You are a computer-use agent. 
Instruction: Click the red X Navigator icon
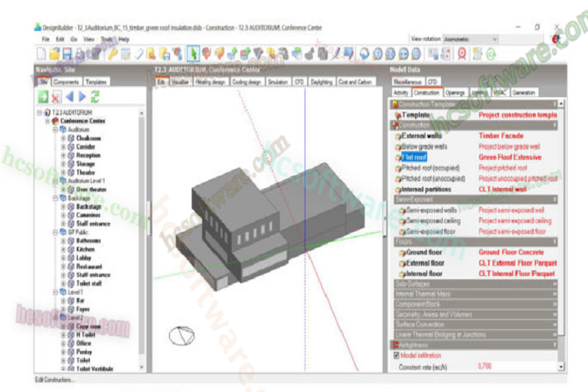pos(56,97)
